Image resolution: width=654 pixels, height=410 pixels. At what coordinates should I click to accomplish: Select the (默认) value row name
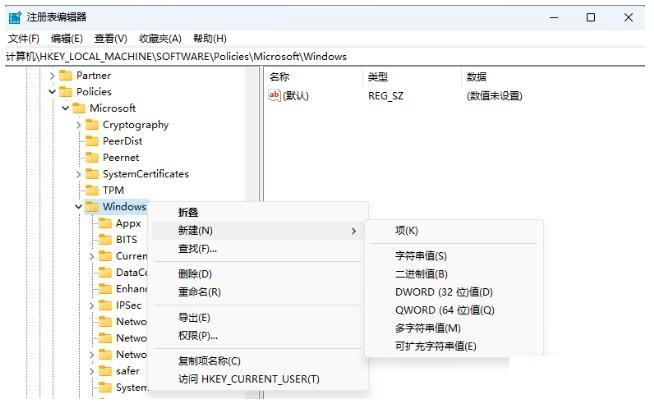(296, 96)
